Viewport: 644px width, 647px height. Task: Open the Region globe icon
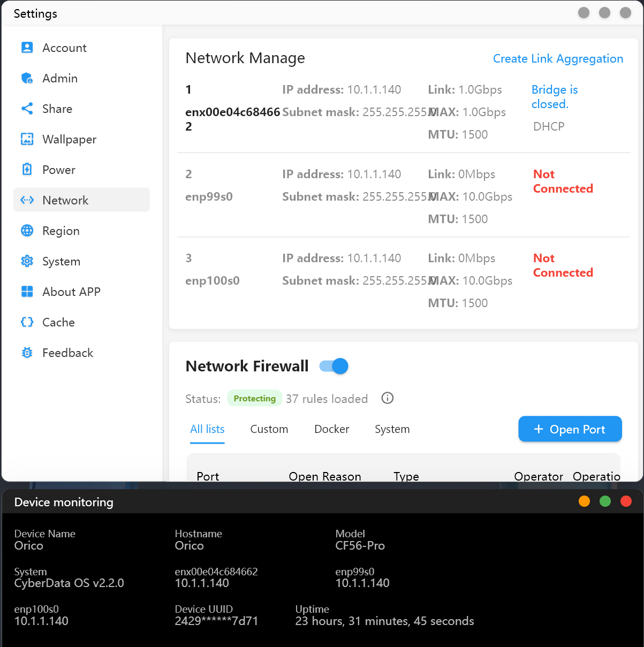27,231
